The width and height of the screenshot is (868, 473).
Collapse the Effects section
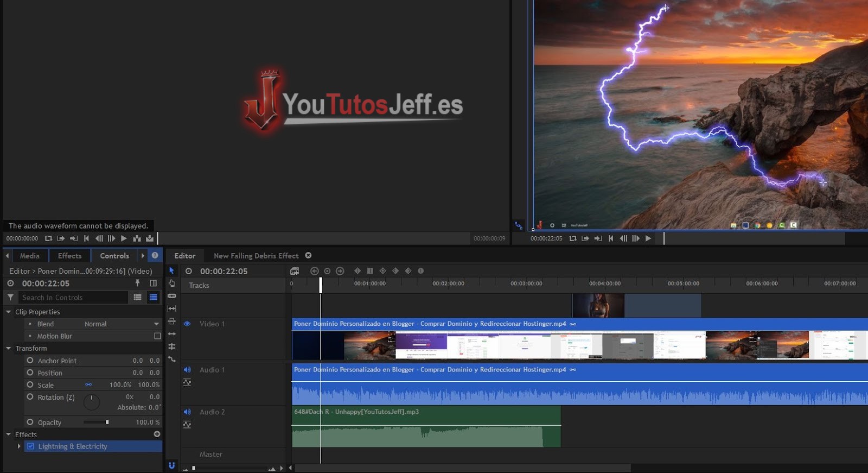coord(8,434)
